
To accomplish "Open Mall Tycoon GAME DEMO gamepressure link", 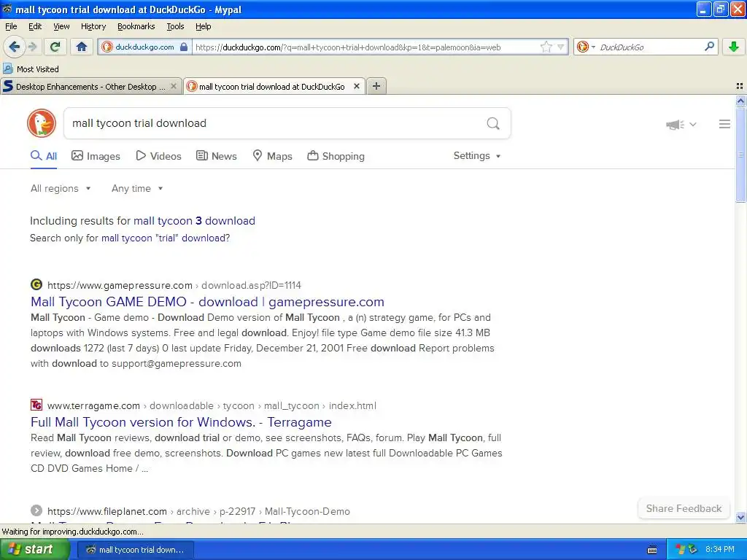I will click(x=207, y=302).
